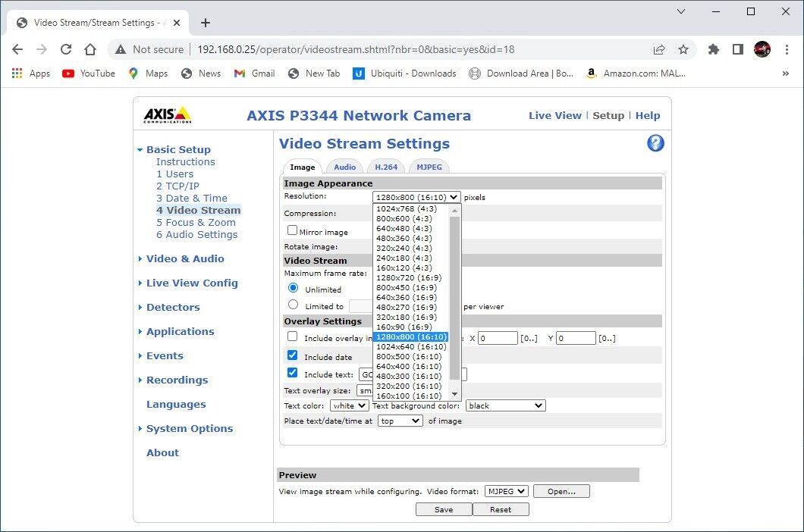Open Ubiquiti - Downloads bookmark
Viewport: 804px width, 532px height.
click(x=404, y=74)
